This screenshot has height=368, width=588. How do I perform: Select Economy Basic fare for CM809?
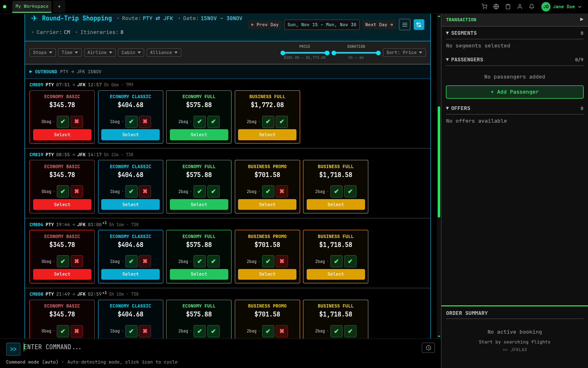[x=62, y=135]
